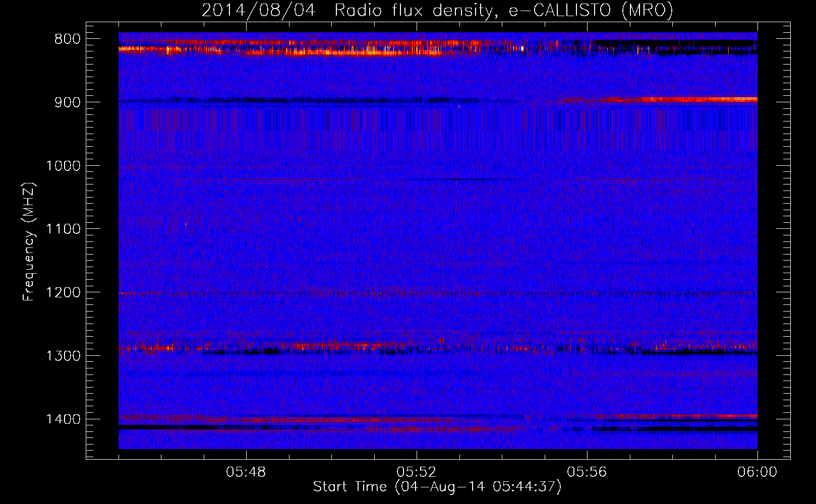This screenshot has height=504, width=816.
Task: Click the 1000 frequency tick label
Action: [x=64, y=166]
